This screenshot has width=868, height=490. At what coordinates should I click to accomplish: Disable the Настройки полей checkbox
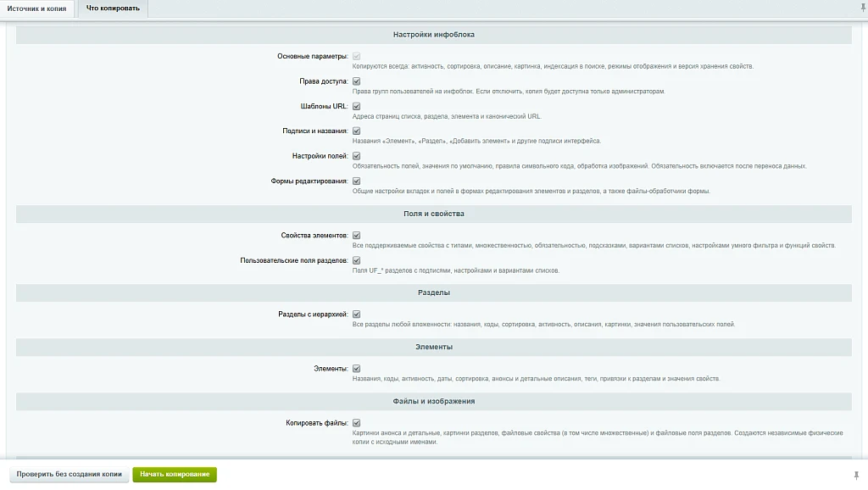click(x=357, y=156)
